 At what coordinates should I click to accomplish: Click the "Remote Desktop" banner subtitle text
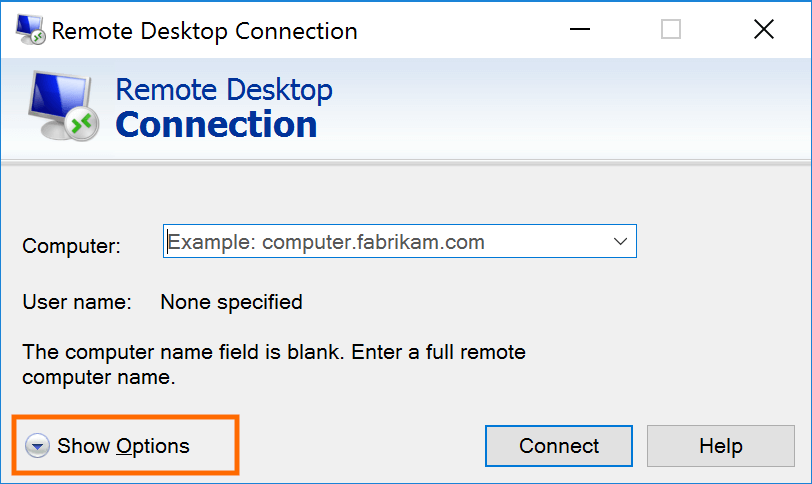click(x=224, y=89)
